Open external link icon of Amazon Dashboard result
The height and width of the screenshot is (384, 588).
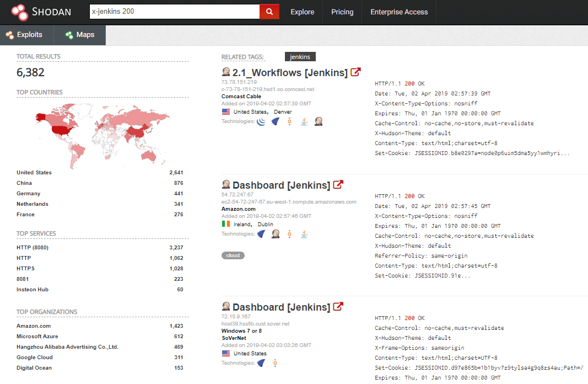coord(338,185)
